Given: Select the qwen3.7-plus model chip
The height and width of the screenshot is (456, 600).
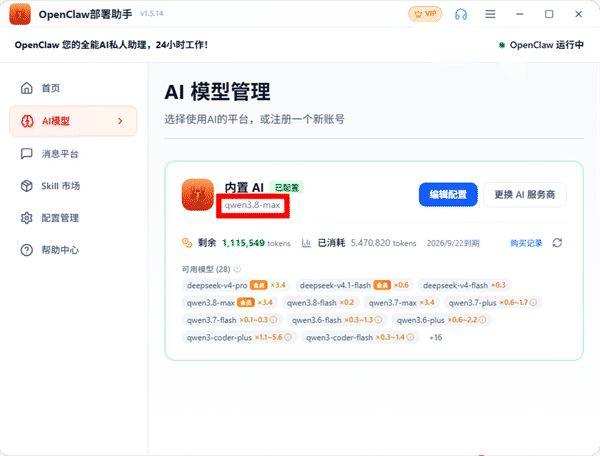Looking at the screenshot, I should click(x=493, y=303).
